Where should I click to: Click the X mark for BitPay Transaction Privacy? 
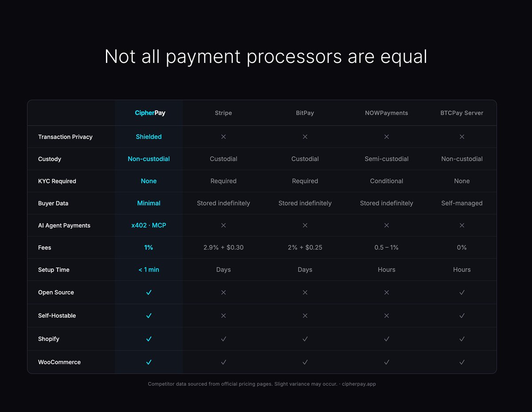(x=305, y=137)
